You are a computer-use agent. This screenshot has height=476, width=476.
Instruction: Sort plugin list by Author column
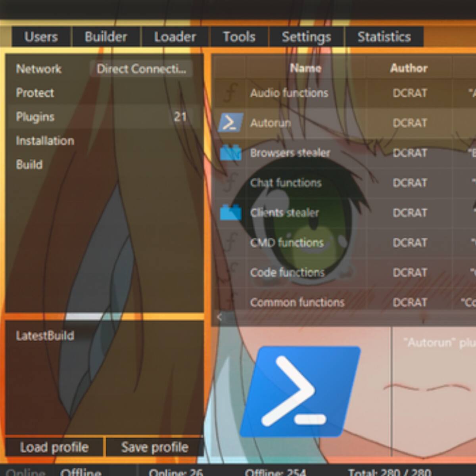(409, 68)
